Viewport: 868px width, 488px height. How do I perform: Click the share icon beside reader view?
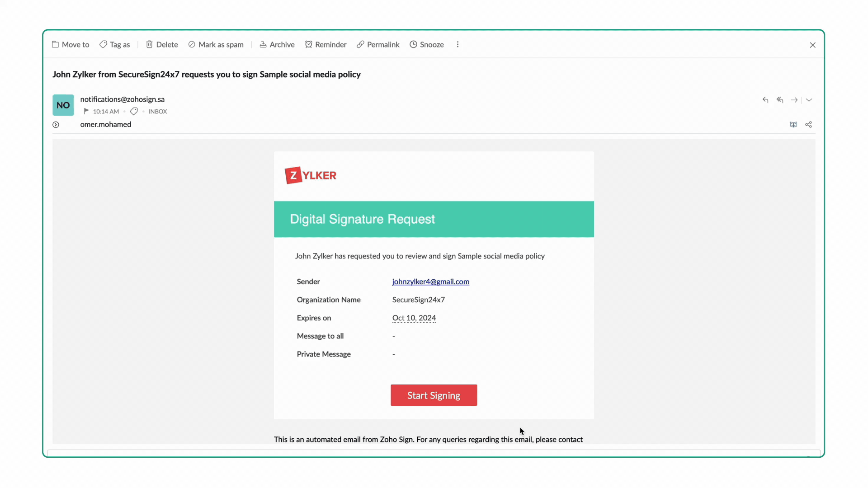(809, 125)
